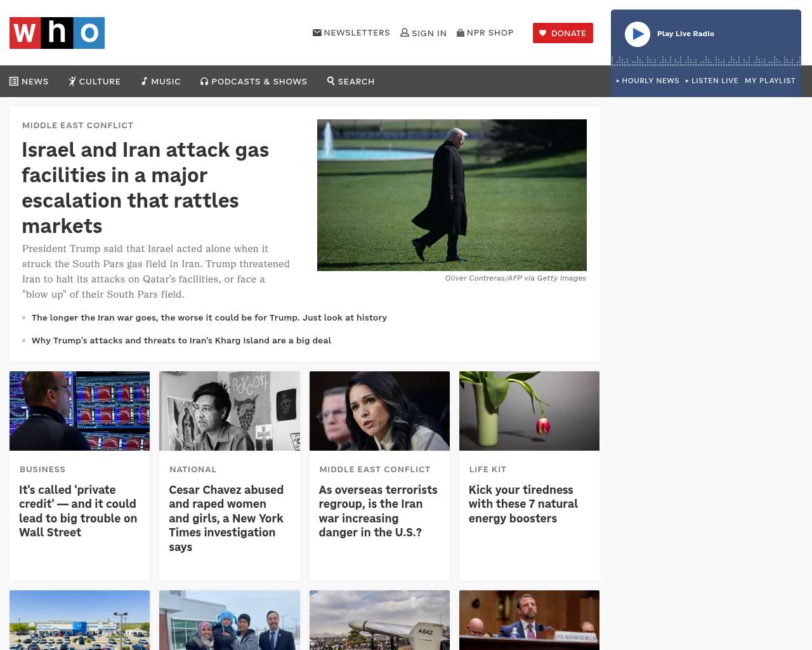Open the Middle East Conflict category above top headline

tap(77, 125)
